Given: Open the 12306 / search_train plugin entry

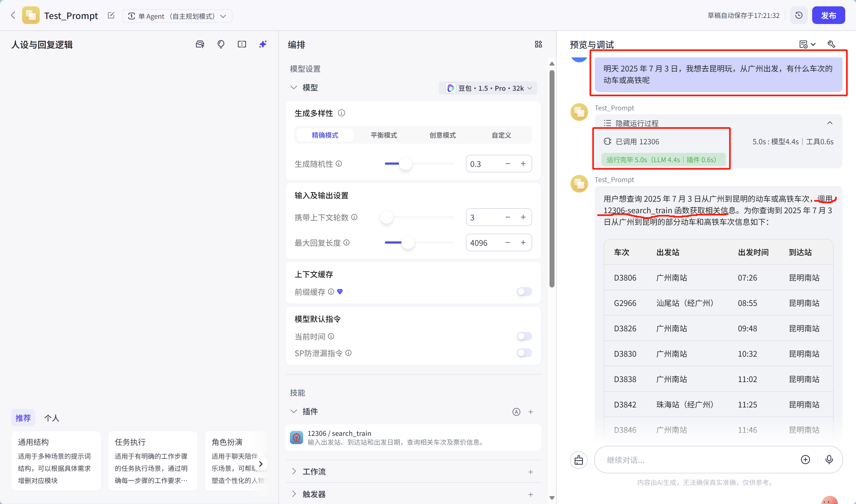Looking at the screenshot, I should click(x=413, y=438).
